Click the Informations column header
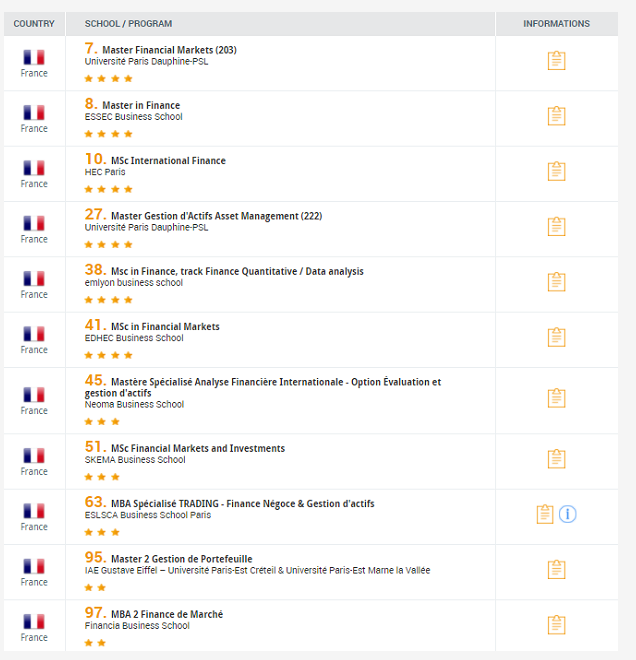This screenshot has width=636, height=660. click(556, 24)
